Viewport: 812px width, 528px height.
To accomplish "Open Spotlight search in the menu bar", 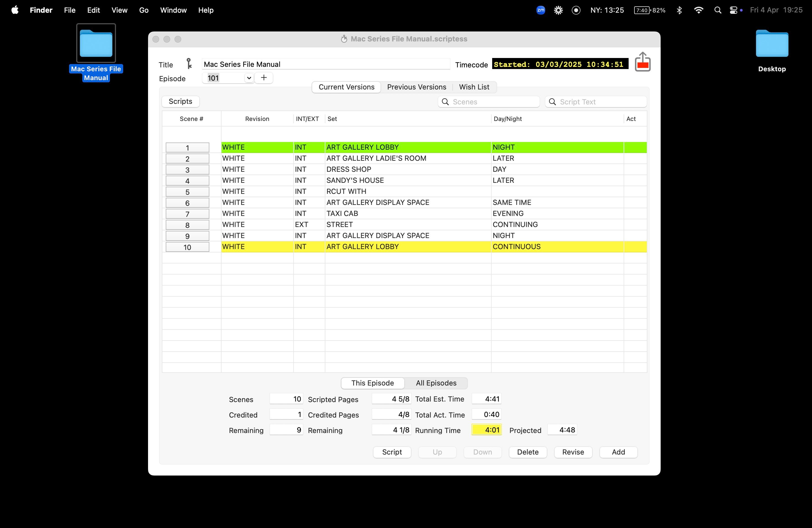I will (x=718, y=10).
